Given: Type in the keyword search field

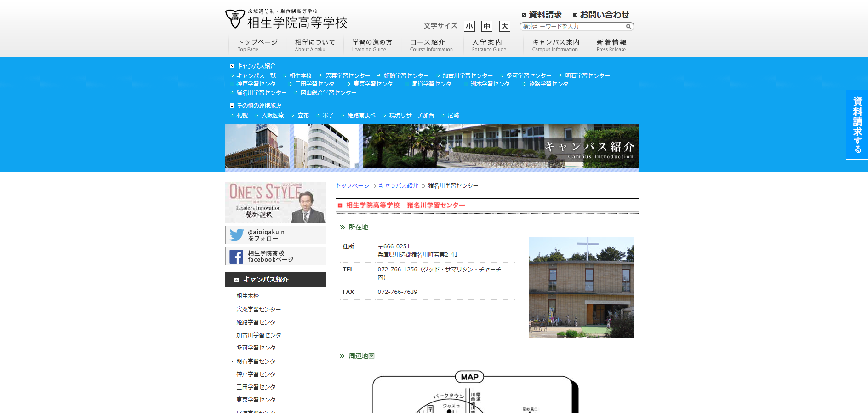Looking at the screenshot, I should click(572, 27).
